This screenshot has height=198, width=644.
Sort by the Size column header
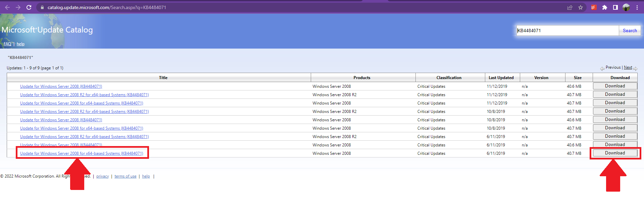(578, 78)
